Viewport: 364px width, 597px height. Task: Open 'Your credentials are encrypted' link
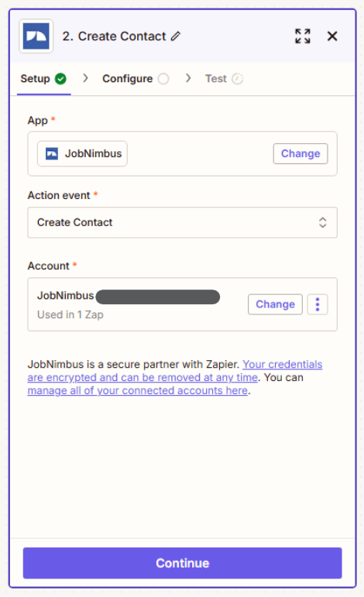[175, 371]
